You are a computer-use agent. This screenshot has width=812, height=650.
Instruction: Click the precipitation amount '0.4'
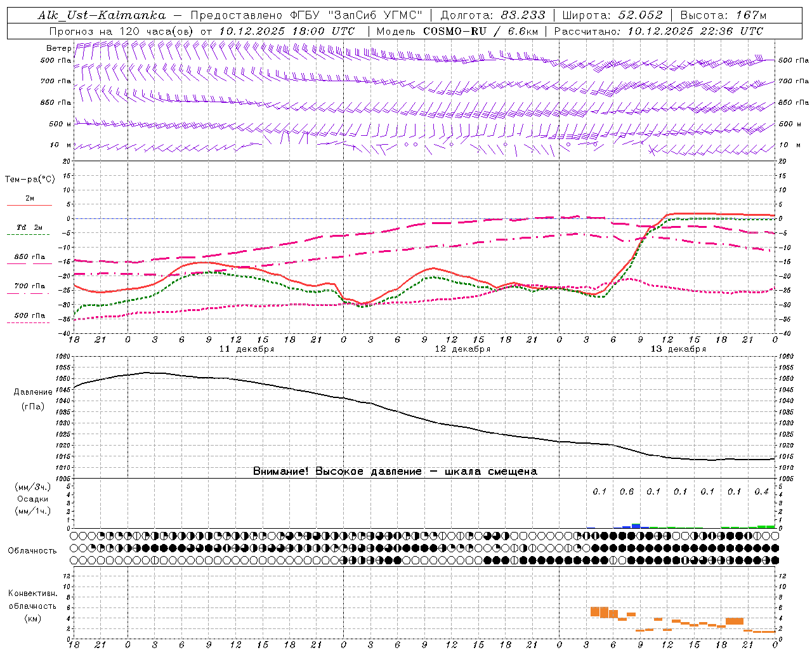(761, 491)
